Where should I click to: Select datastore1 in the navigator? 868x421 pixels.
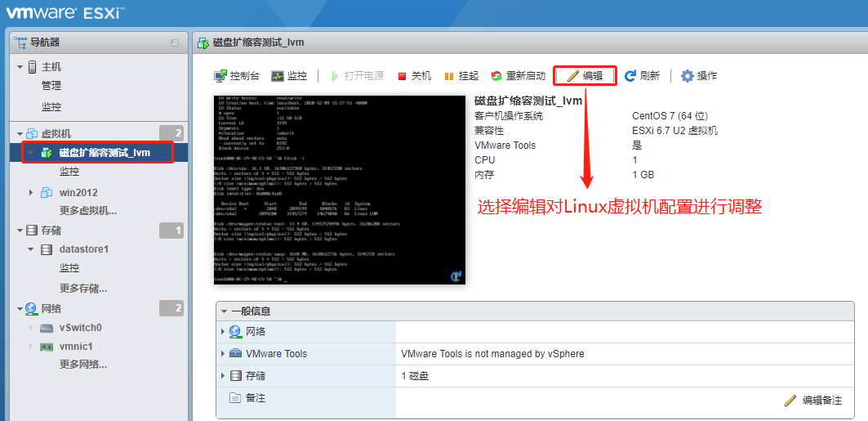[x=83, y=249]
